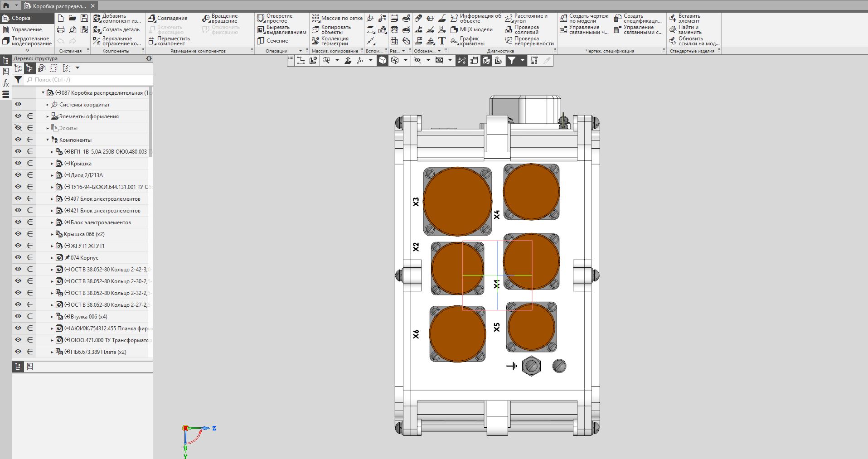Toggle visibility of 074 Корпус
This screenshot has width=868, height=459.
pos(18,257)
